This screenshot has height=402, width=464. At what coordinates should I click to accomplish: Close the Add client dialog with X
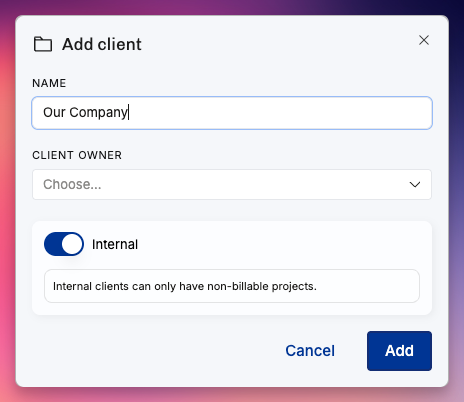424,40
